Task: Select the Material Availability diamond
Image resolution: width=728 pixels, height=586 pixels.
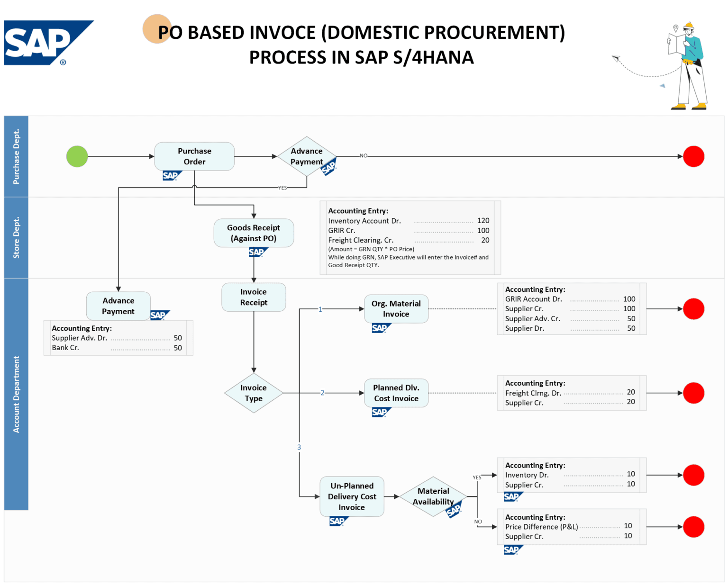Action: coord(433,496)
